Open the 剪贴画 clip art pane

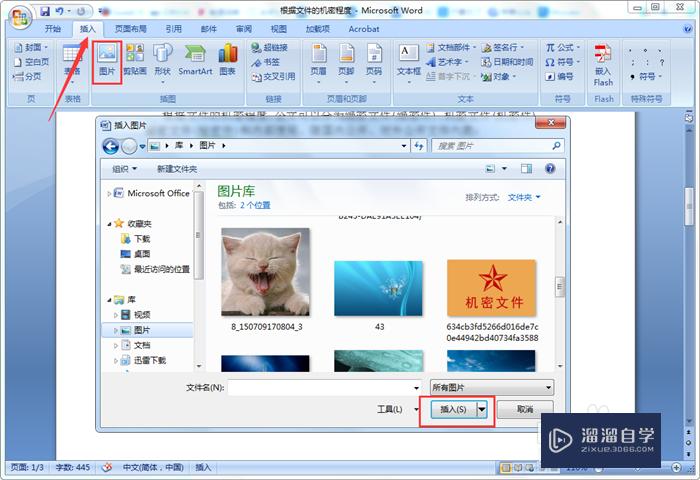[x=135, y=60]
